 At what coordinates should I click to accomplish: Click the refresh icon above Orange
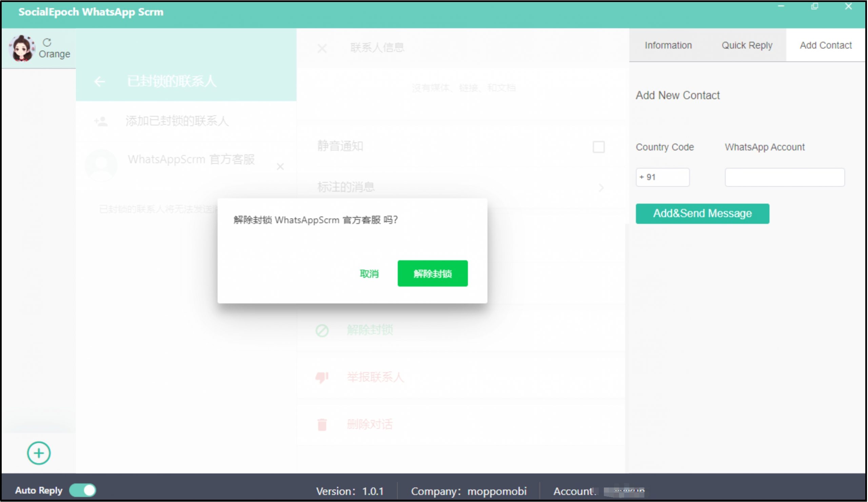[x=47, y=42]
